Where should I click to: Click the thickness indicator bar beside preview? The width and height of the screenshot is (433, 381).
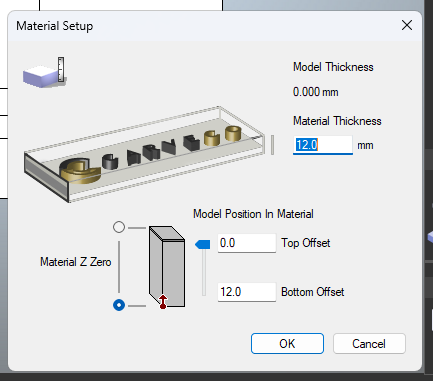(272, 145)
